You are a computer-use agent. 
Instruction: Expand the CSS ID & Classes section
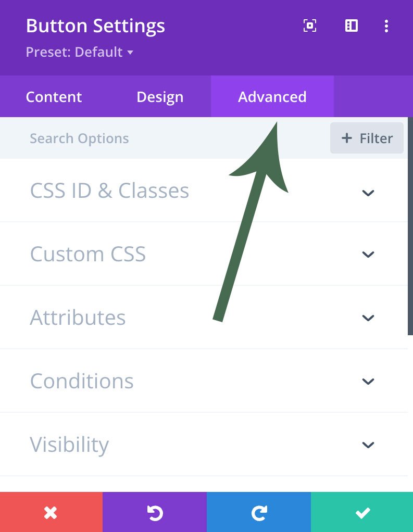tap(368, 193)
